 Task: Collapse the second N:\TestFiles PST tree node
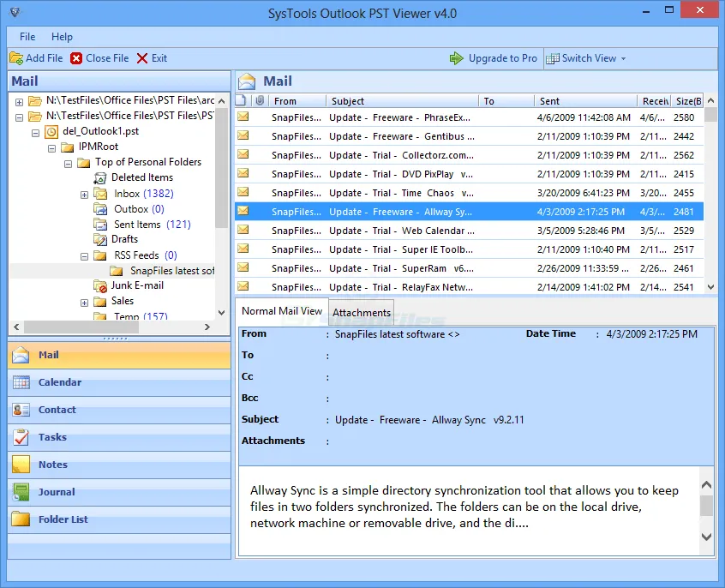(x=19, y=117)
